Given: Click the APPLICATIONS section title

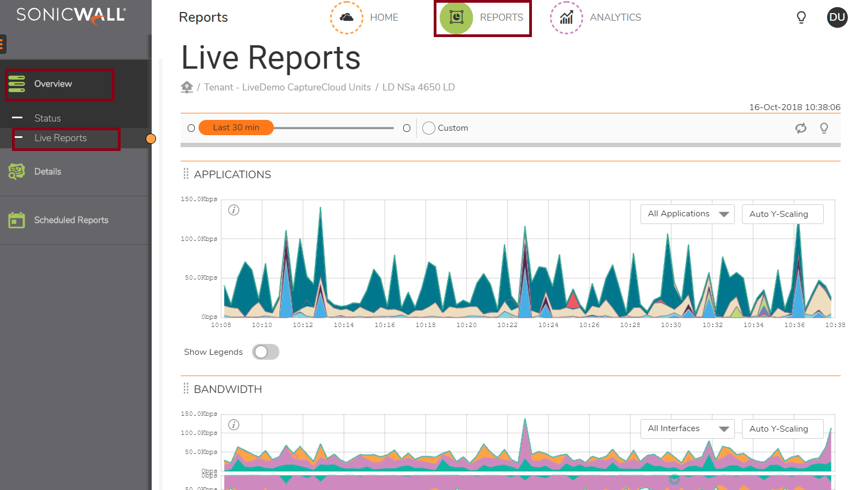Looking at the screenshot, I should point(232,174).
